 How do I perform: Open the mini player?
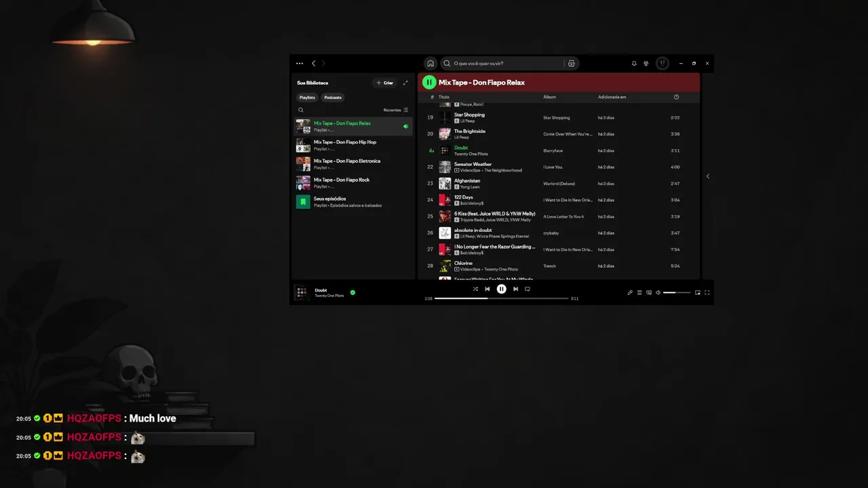tap(697, 293)
